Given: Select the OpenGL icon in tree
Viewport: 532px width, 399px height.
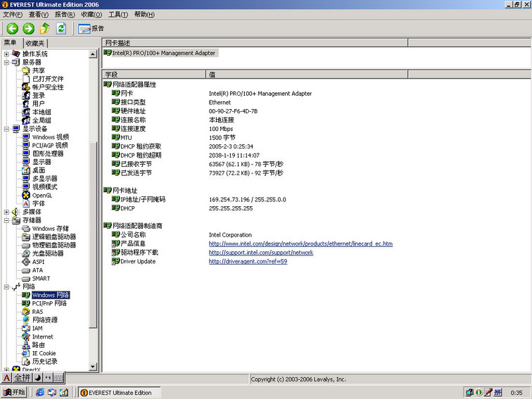Looking at the screenshot, I should click(x=26, y=195).
